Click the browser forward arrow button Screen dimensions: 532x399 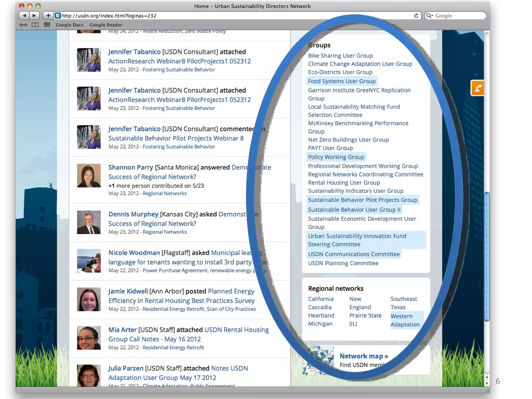coord(34,16)
